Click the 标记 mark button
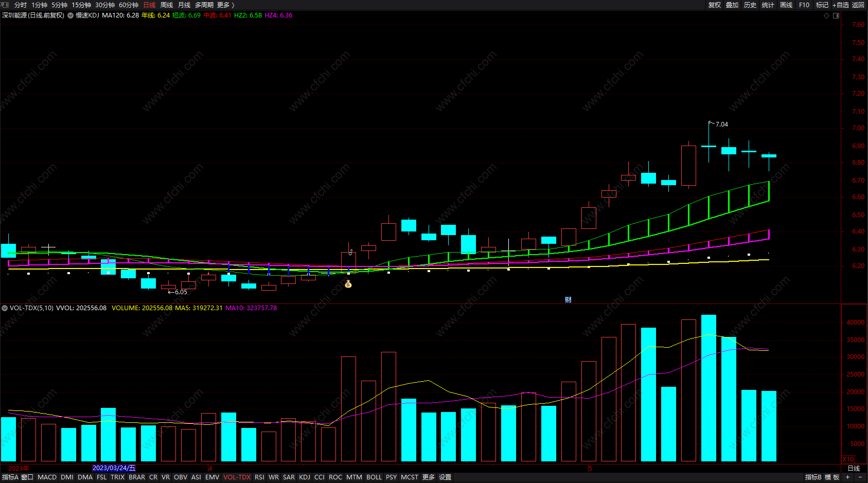The width and height of the screenshot is (868, 483). (822, 5)
